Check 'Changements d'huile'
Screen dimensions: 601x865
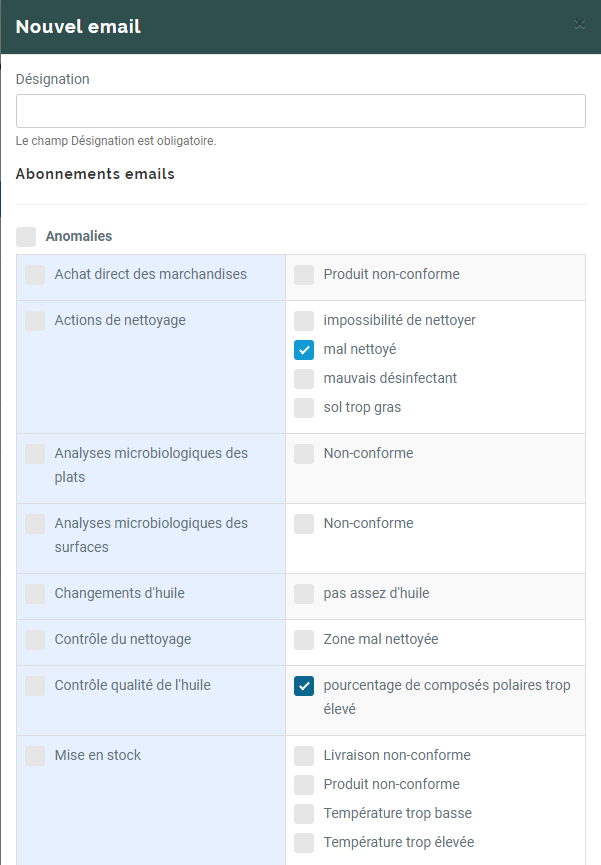pos(34,593)
